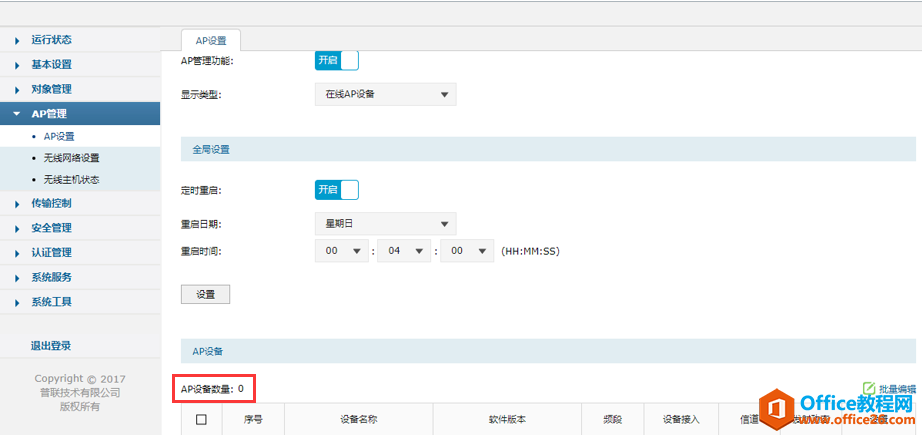Click the 设备名称 column header
Viewport: 922px width, 437px height.
point(359,420)
